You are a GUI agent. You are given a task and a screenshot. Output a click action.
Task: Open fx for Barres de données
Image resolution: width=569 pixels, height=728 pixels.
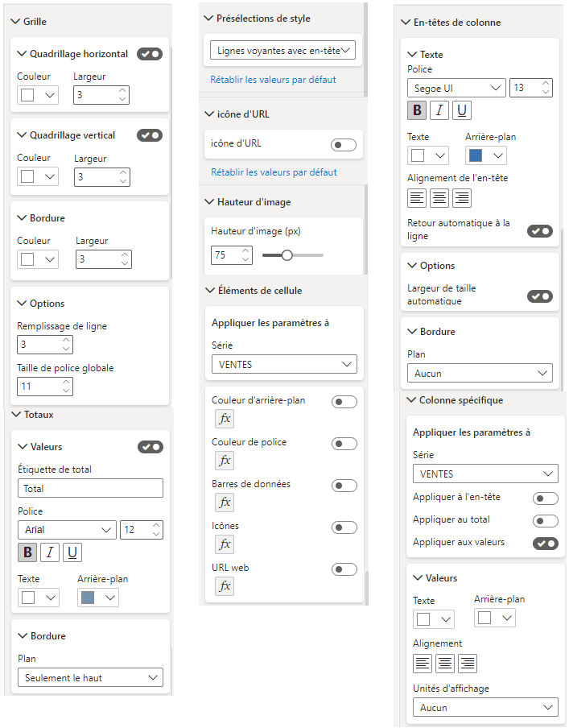coord(225,502)
